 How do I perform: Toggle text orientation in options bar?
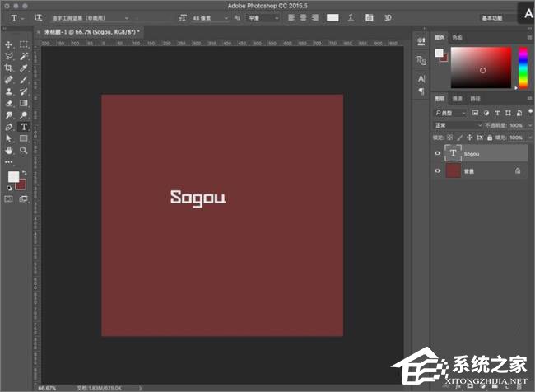(x=38, y=18)
